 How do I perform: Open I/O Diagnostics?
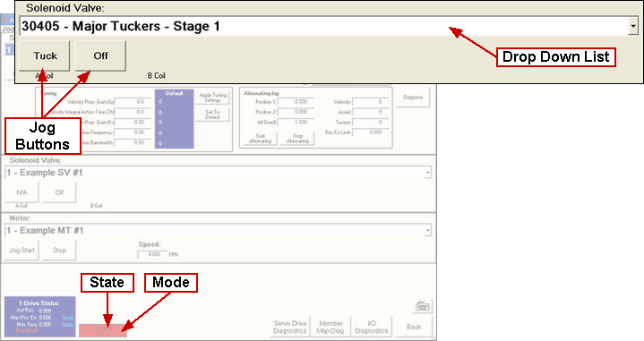click(372, 327)
